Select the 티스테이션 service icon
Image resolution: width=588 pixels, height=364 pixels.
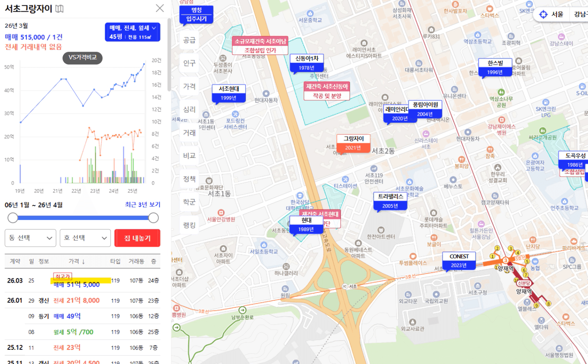click(x=345, y=180)
